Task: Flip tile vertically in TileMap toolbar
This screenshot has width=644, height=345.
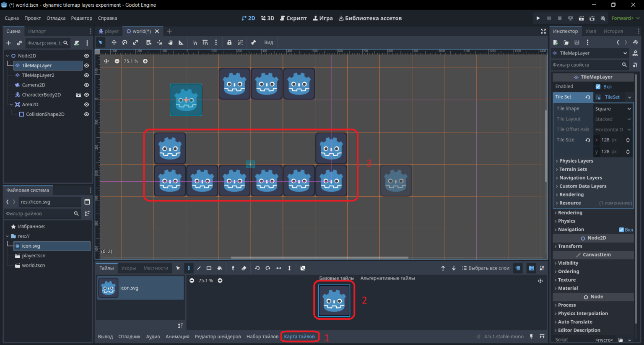Action: [x=289, y=268]
